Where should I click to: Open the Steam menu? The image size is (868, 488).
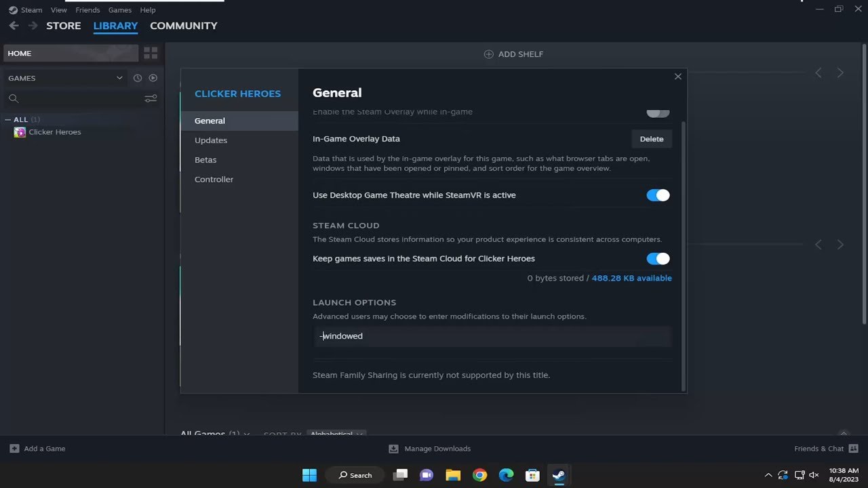pyautogui.click(x=31, y=10)
